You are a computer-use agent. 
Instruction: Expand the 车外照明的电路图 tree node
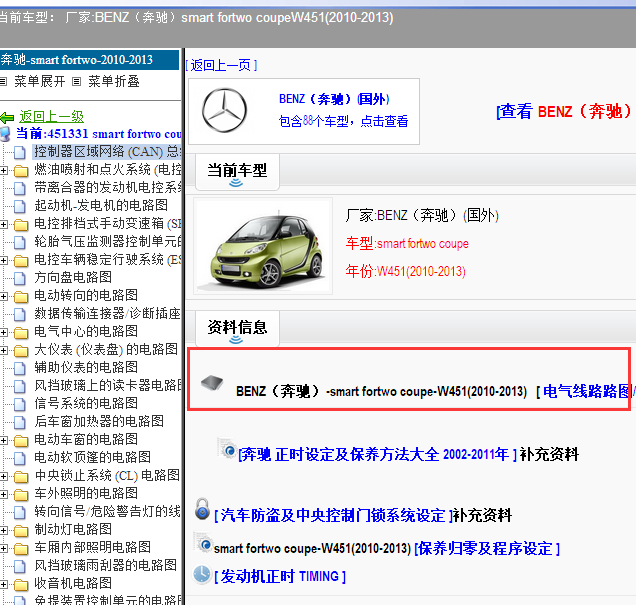[4, 494]
